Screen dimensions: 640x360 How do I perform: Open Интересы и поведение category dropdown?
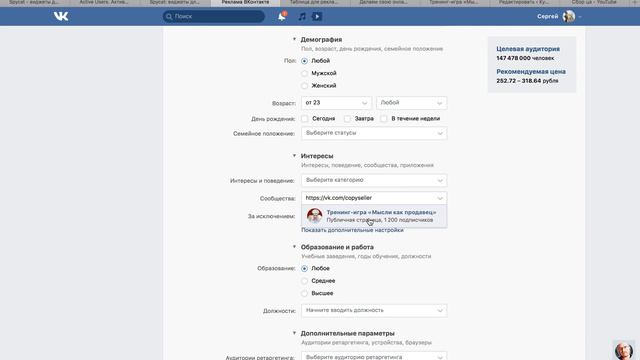pos(374,180)
